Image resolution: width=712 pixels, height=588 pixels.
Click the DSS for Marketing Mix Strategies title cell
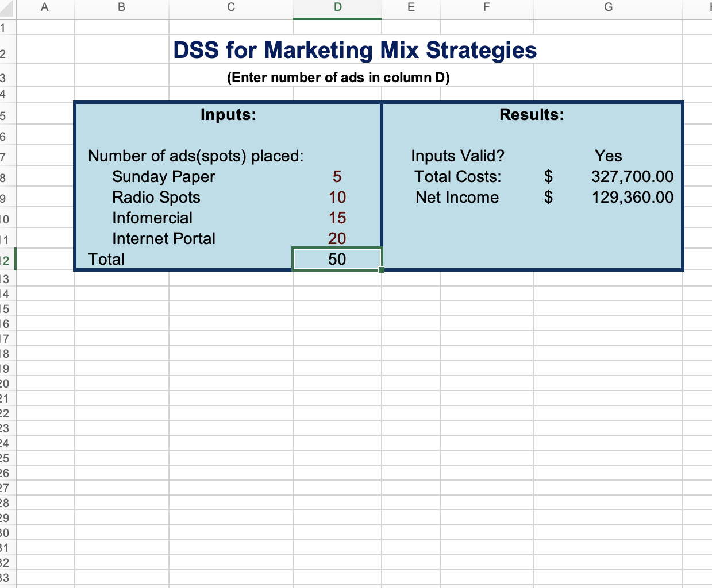pyautogui.click(x=355, y=50)
